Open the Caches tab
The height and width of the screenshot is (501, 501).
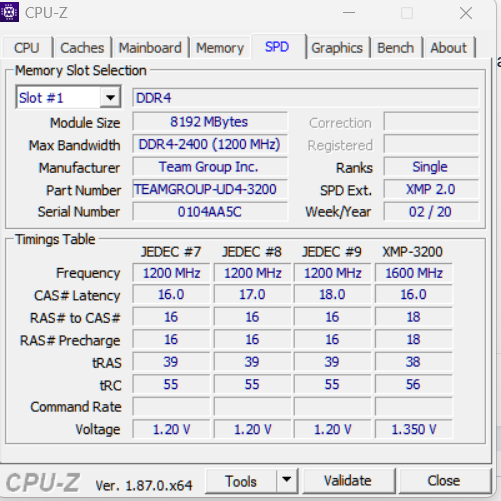point(82,48)
